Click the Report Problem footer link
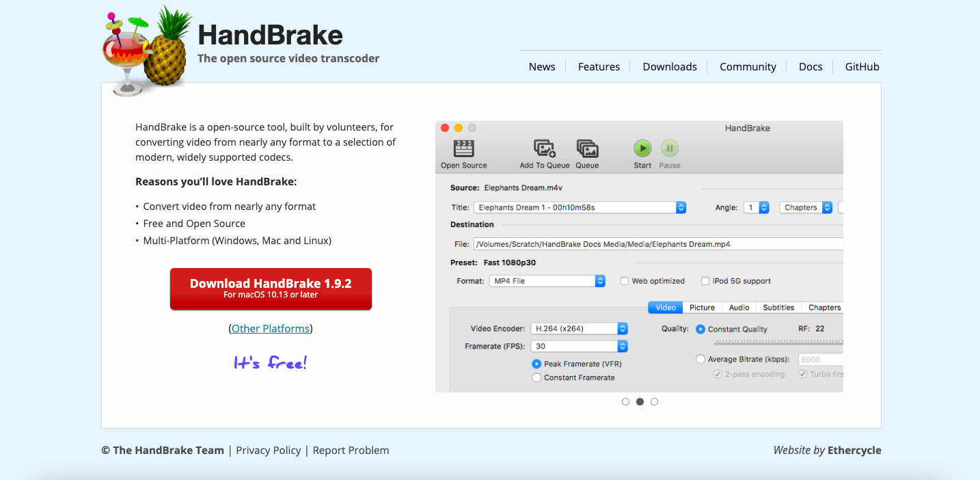This screenshot has height=480, width=980. pos(351,450)
